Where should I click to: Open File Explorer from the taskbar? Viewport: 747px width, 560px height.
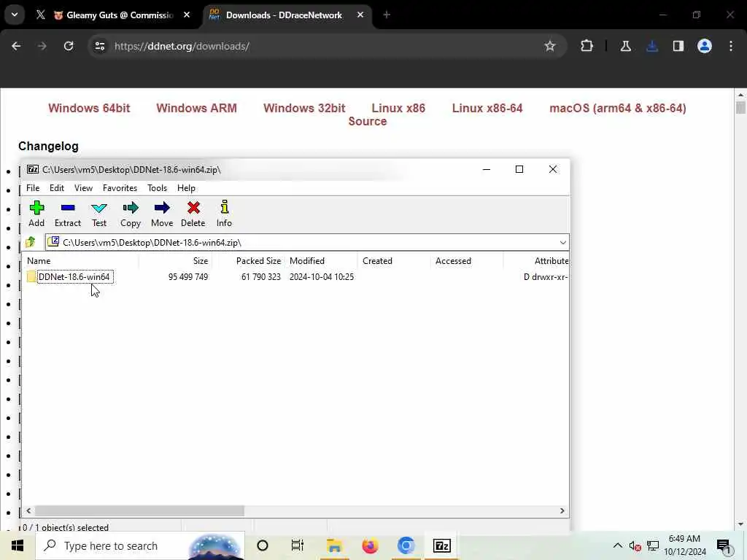[334, 545]
